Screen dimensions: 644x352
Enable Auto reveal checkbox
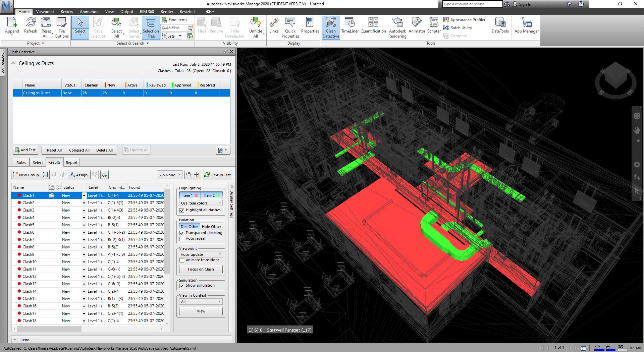pyautogui.click(x=182, y=239)
